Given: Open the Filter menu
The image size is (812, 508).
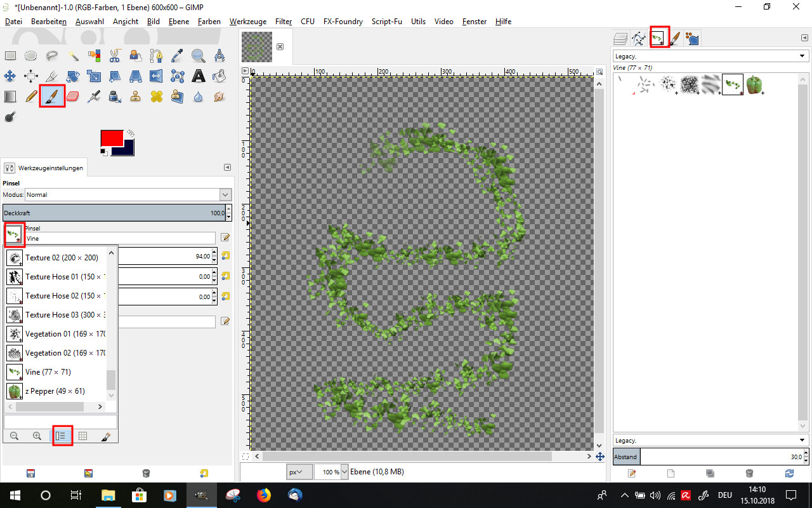Looking at the screenshot, I should pos(284,21).
